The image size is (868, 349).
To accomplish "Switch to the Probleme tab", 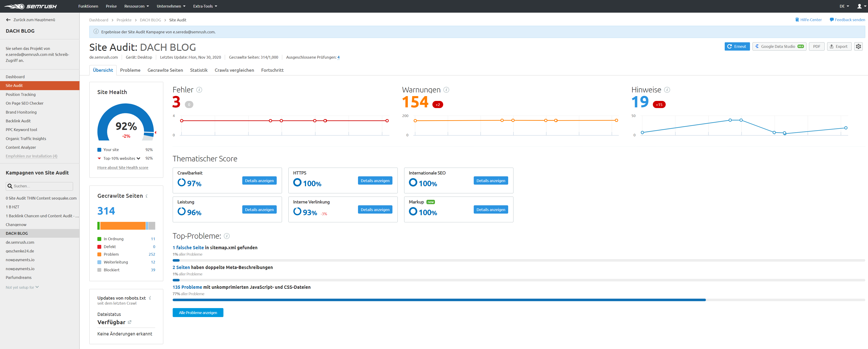I will pyautogui.click(x=130, y=70).
